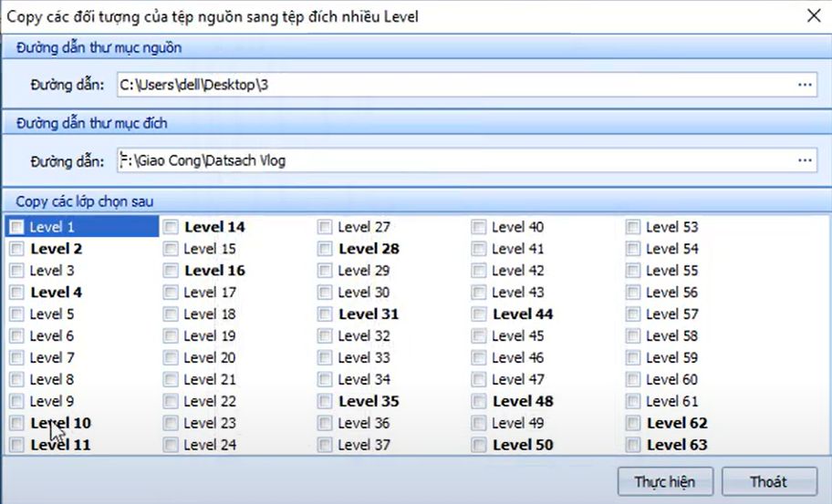This screenshot has height=504, width=832.
Task: Check the Level 1 checkbox
Action: click(x=17, y=227)
